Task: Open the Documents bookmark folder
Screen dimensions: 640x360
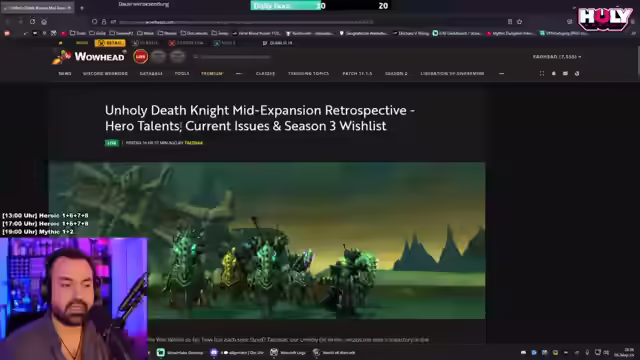Action: pyautogui.click(x=194, y=33)
